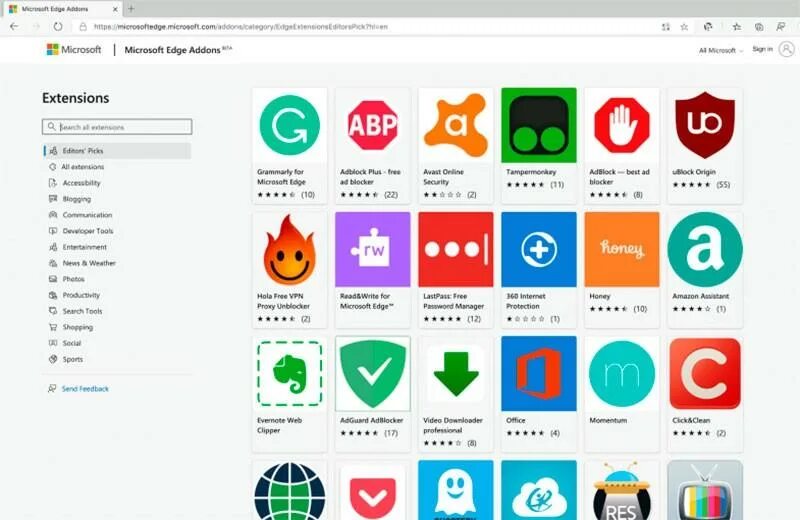This screenshot has width=800, height=520.
Task: Click the Sign in link
Action: pos(762,49)
